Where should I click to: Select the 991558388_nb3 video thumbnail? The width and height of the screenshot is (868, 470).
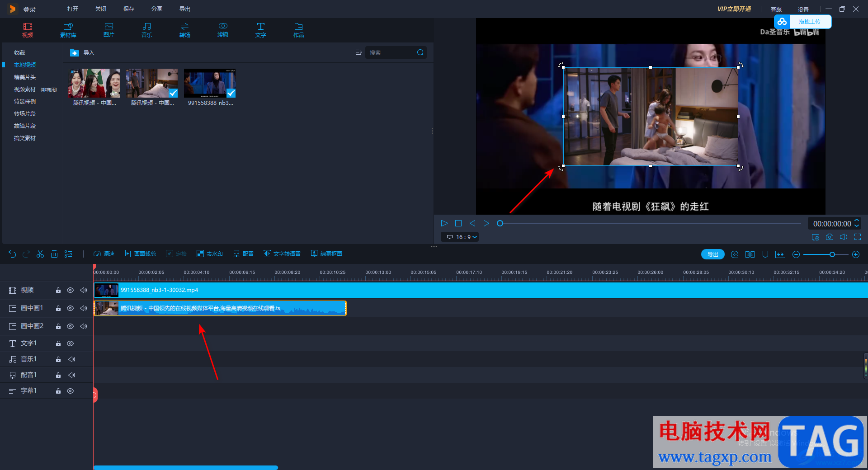coord(210,83)
